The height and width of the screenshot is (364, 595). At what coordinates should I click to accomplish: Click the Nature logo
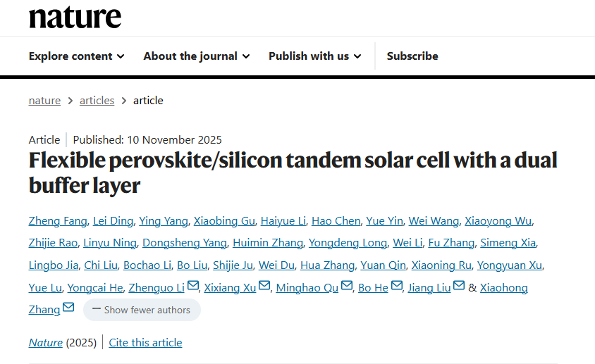[75, 15]
